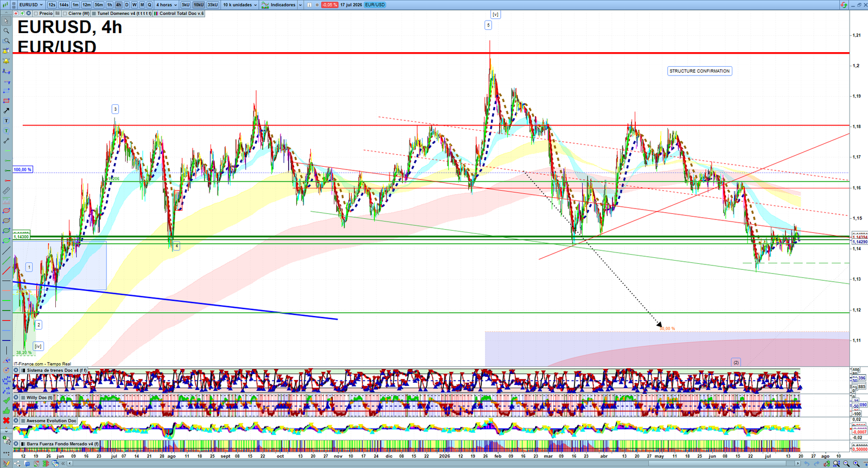Click the 1,14300 price label on left

[22, 237]
